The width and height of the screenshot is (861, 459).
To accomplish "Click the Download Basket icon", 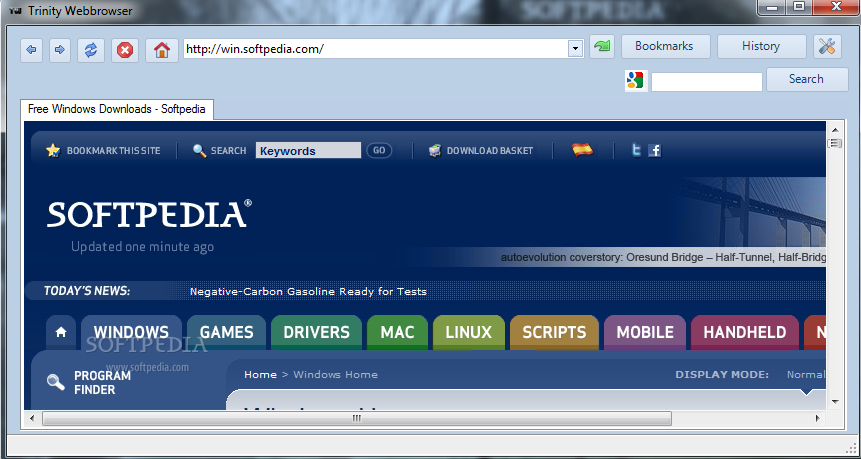I will [435, 150].
